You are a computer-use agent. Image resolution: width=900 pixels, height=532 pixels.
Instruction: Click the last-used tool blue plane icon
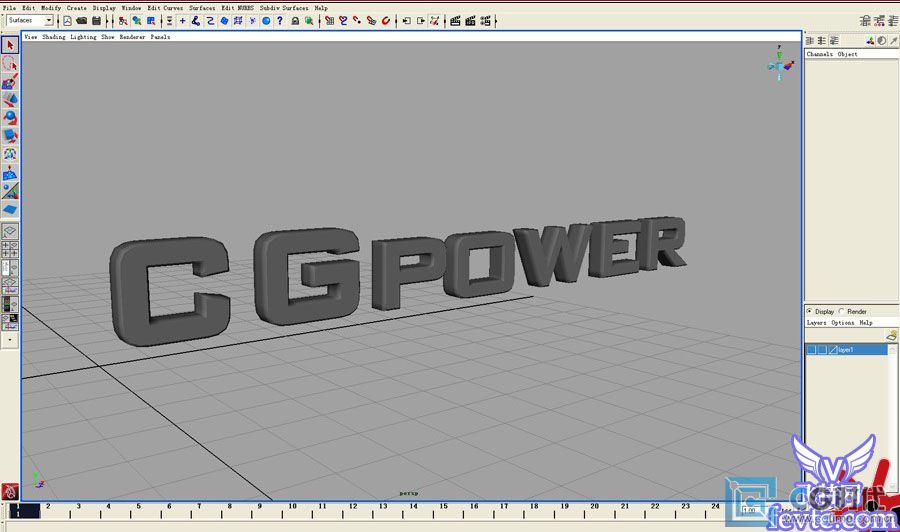click(10, 209)
